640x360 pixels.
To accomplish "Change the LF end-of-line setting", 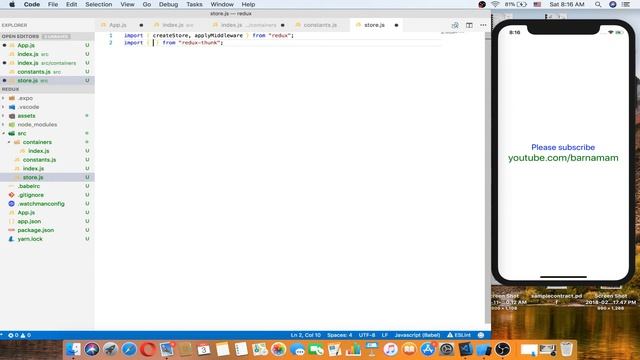I will [384, 335].
